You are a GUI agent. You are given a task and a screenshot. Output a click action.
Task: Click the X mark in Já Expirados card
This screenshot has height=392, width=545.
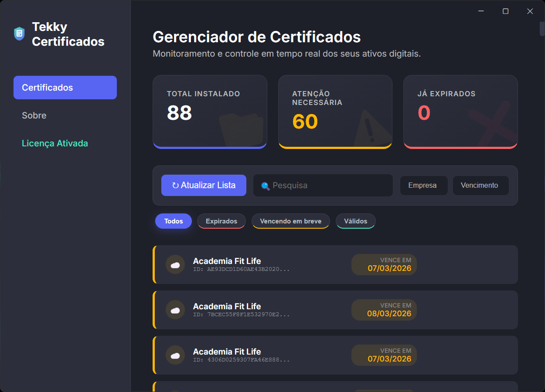coord(493,124)
